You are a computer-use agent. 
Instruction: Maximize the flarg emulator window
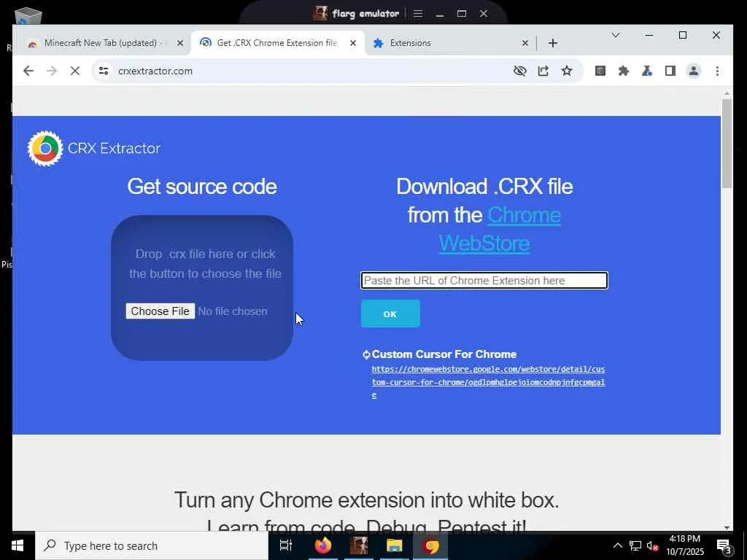pos(462,13)
